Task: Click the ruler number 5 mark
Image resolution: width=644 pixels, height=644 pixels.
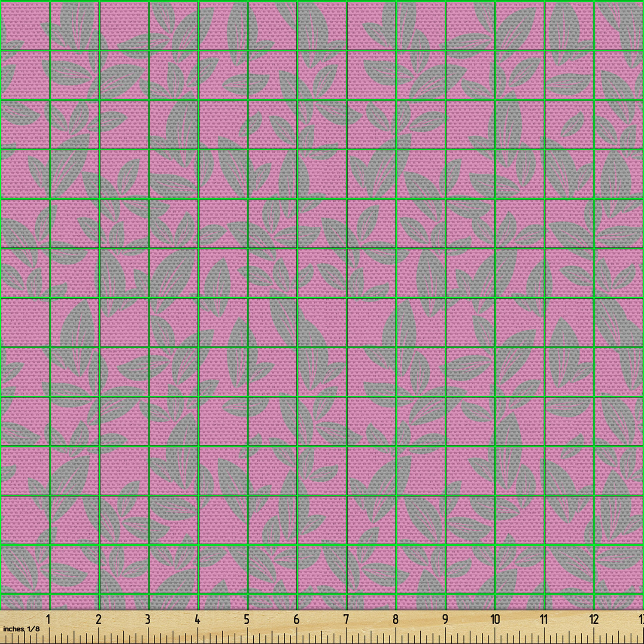Action: click(x=246, y=620)
